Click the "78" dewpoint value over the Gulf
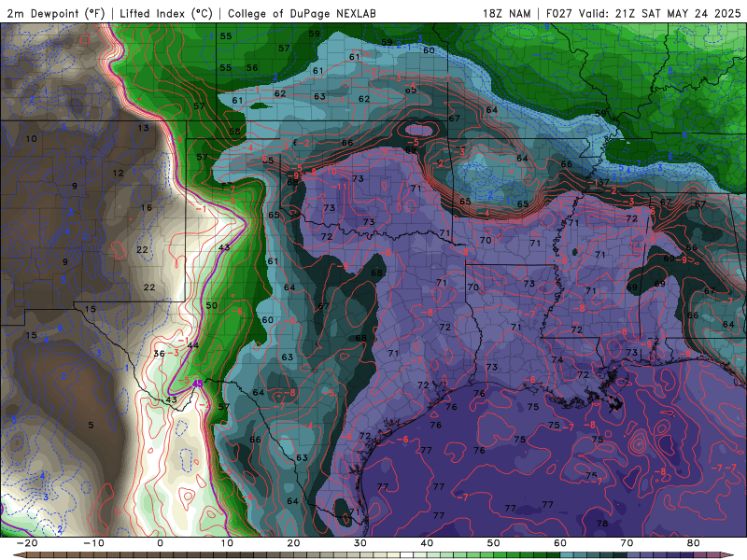The width and height of the screenshot is (747, 560). point(602,524)
